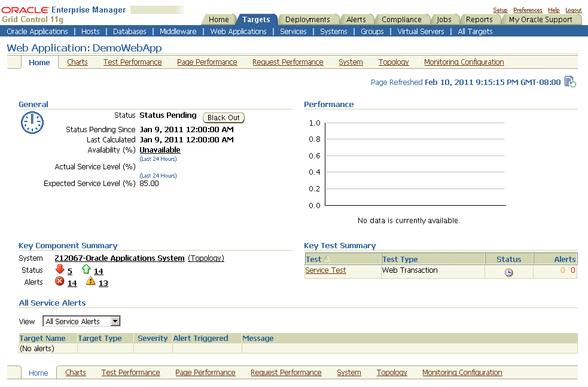The height and width of the screenshot is (387, 588).
Task: Open the Jobs tab
Action: pyautogui.click(x=444, y=20)
